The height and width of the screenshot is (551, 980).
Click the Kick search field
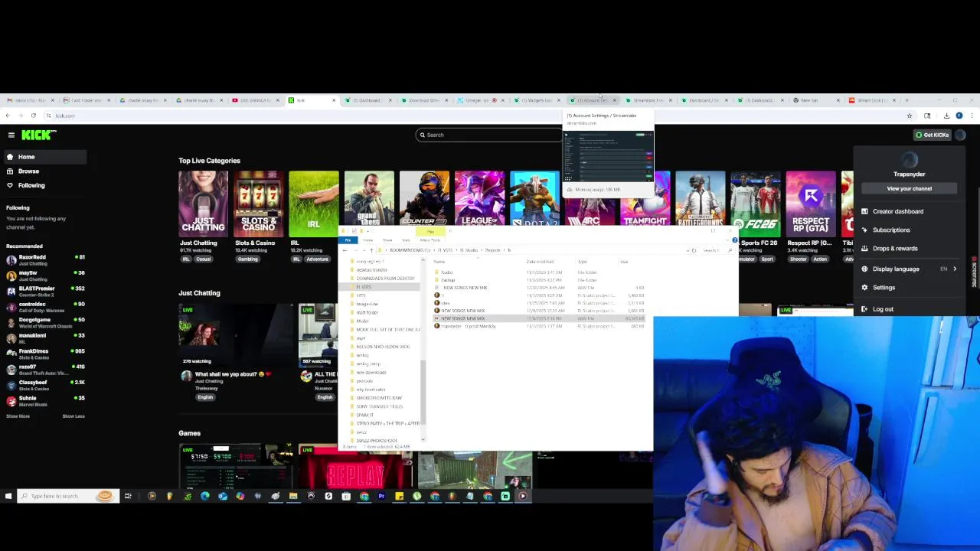(x=488, y=135)
